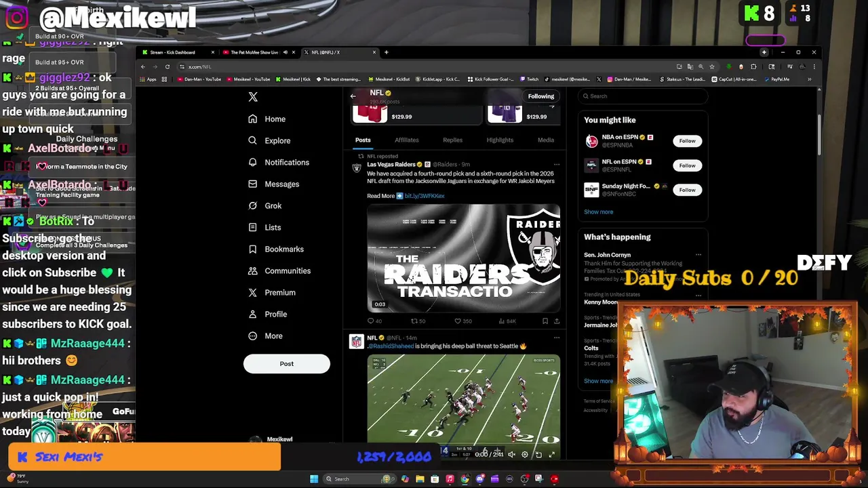Open Grok from the sidebar

tap(265, 205)
